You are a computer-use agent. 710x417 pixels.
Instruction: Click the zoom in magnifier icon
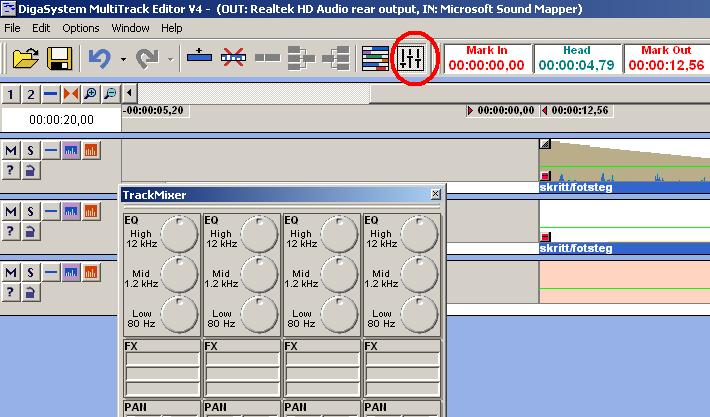[91, 94]
